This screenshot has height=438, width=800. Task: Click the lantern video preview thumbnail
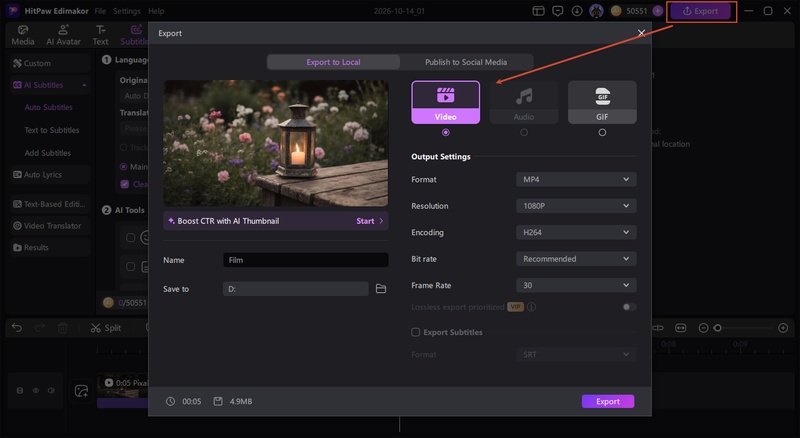276,143
